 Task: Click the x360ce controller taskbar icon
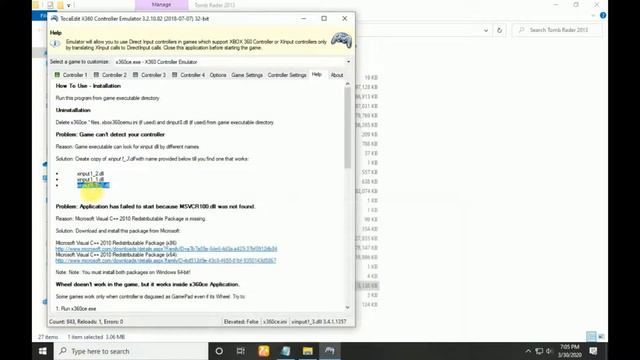[x=330, y=351]
